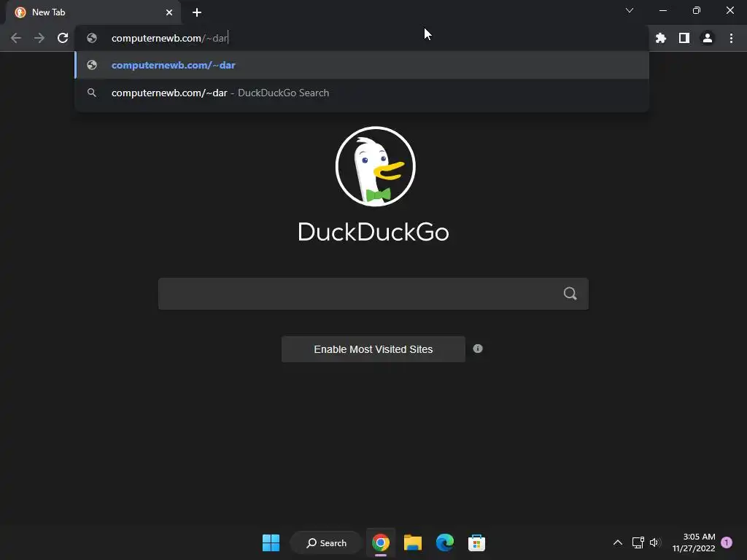The height and width of the screenshot is (560, 747).
Task: Reload the current page
Action: (x=63, y=38)
